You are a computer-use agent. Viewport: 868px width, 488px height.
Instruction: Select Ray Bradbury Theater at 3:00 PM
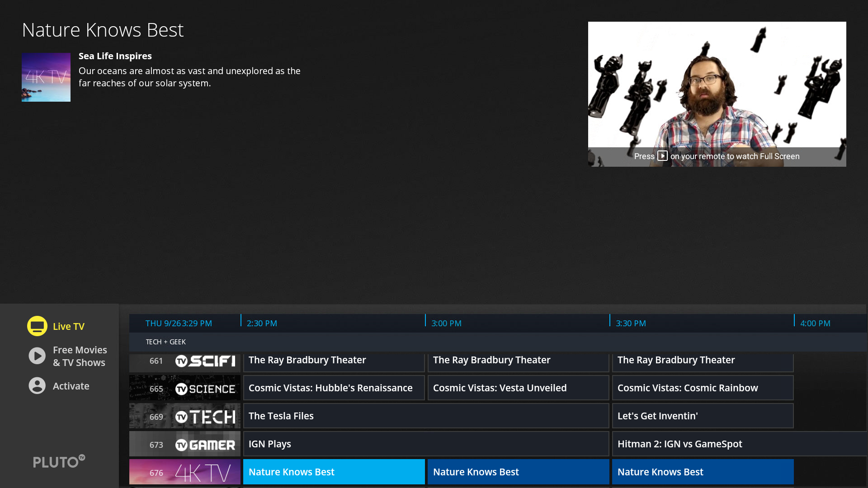click(519, 362)
